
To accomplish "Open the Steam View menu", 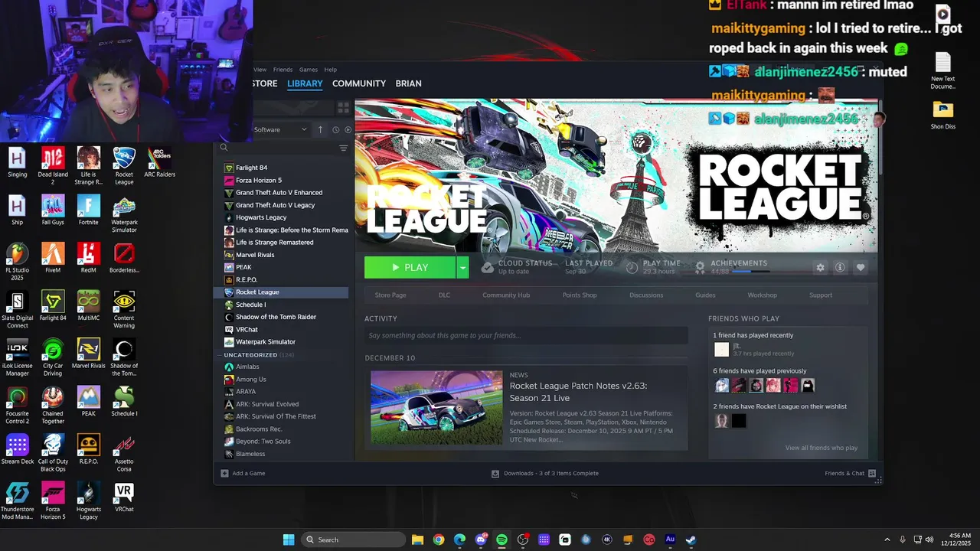I will tap(260, 70).
